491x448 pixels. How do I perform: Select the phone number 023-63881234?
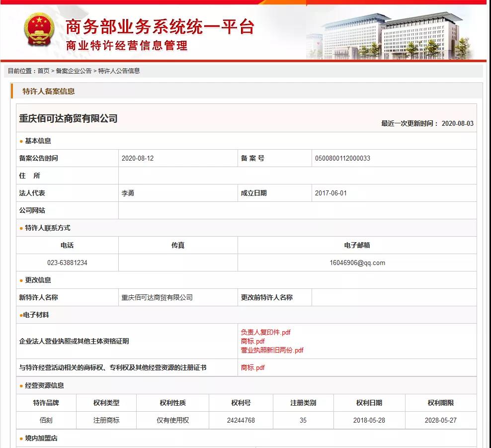[x=67, y=263]
